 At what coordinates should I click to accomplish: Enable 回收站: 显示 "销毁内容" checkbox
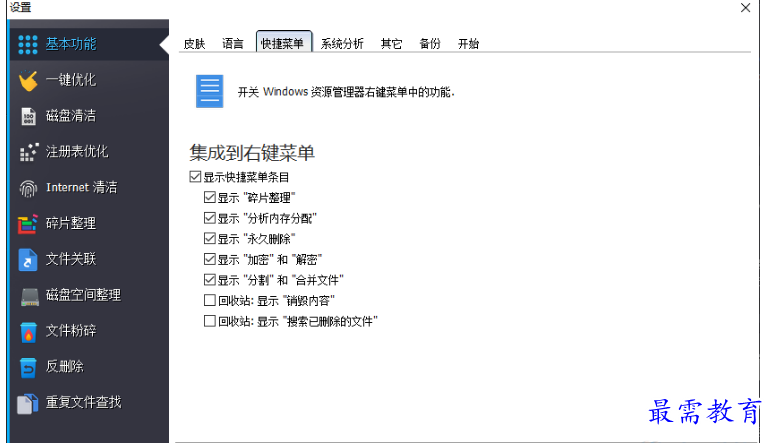(x=210, y=300)
